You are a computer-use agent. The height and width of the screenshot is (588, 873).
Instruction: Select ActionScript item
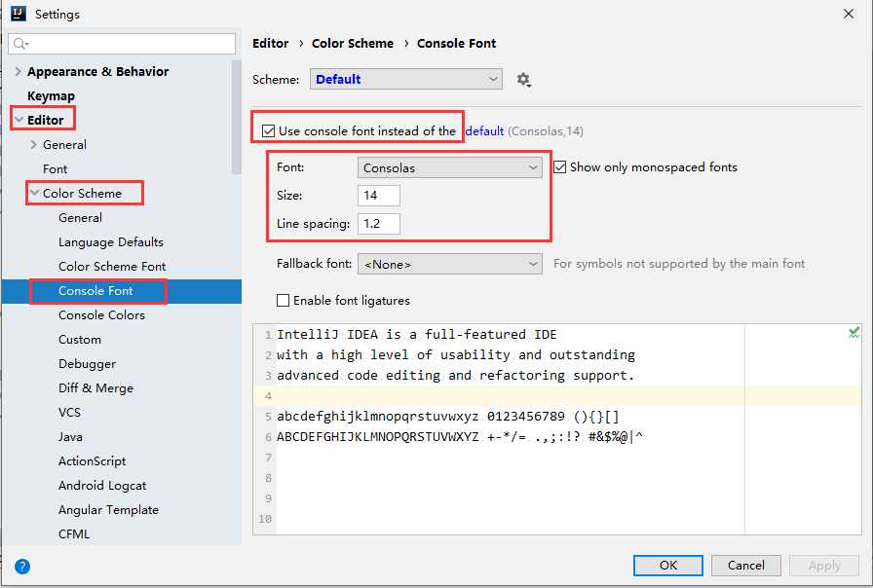tap(92, 461)
